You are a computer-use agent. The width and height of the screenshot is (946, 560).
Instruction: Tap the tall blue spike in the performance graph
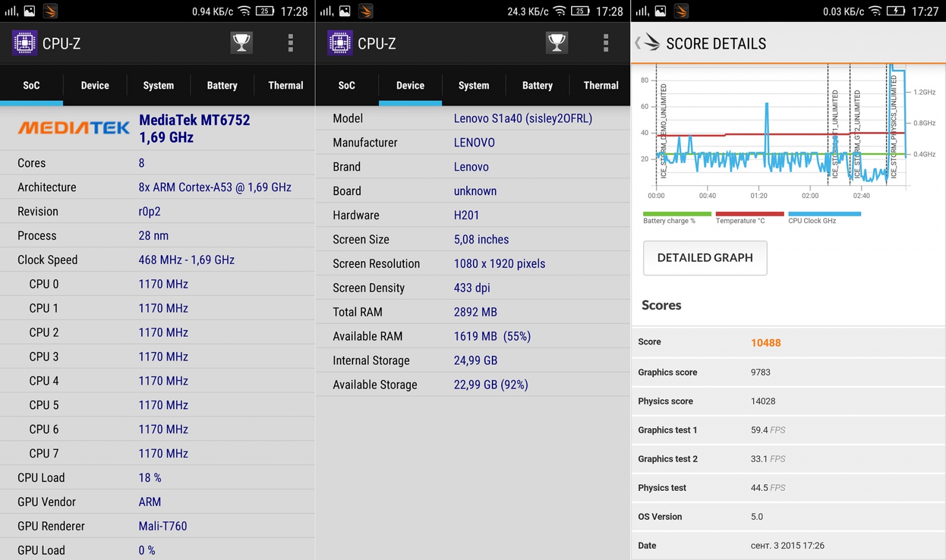point(767,130)
